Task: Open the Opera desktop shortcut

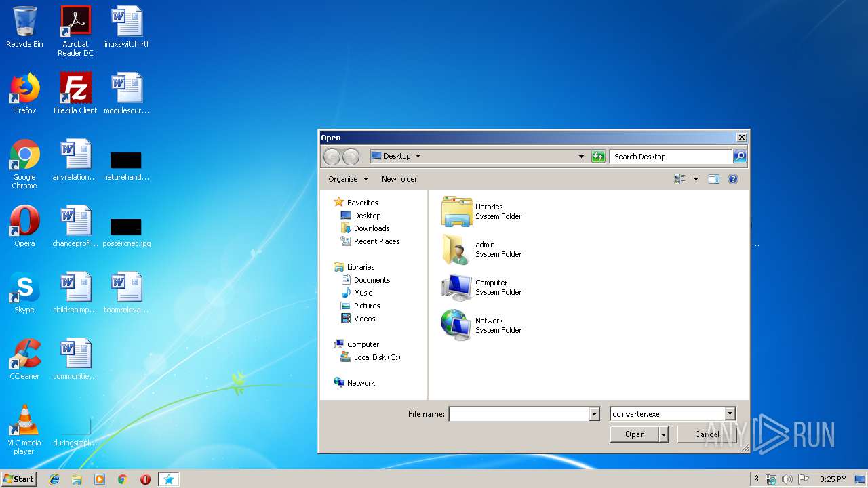Action: 24,226
